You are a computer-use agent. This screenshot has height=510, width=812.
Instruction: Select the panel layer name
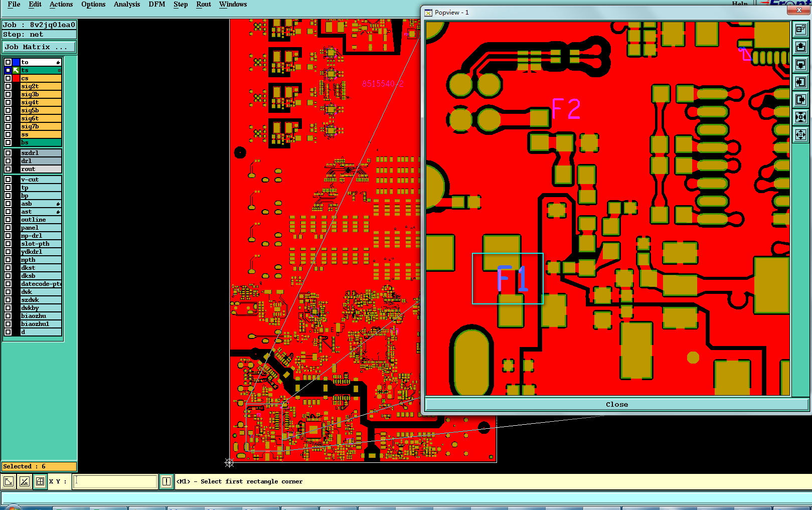[x=41, y=228]
